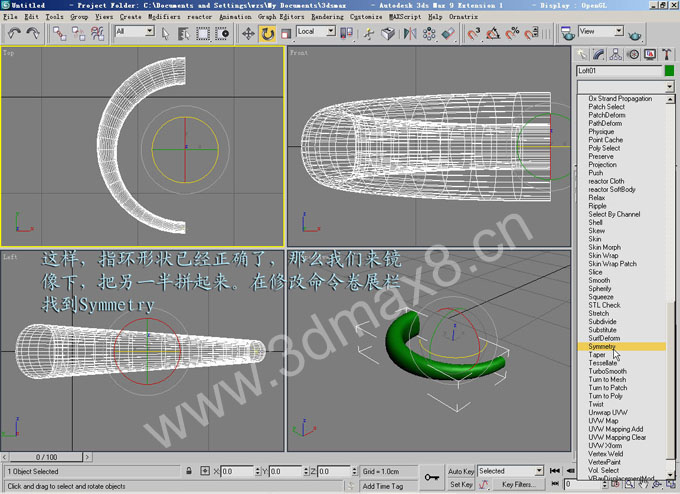Open the Modifiers menu
This screenshot has width=680, height=494.
pos(164,16)
